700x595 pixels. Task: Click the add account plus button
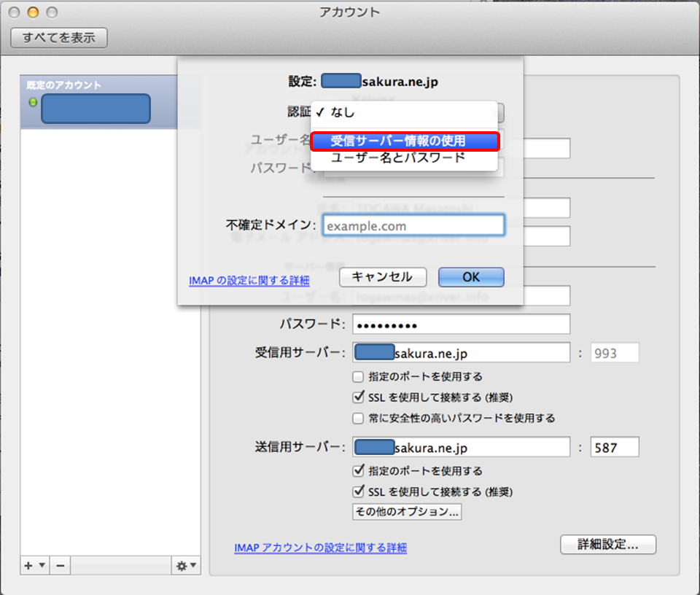(30, 565)
